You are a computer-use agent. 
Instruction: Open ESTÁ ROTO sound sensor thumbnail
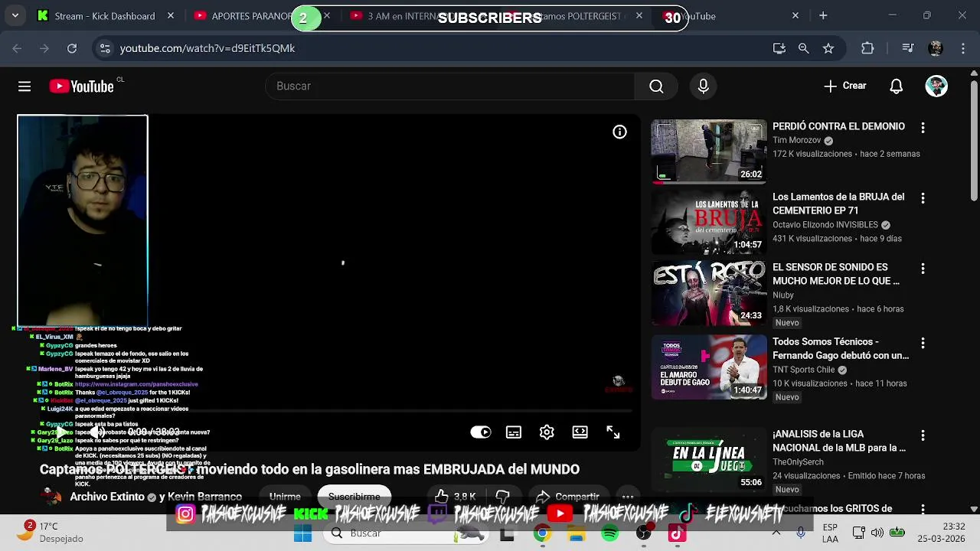click(x=709, y=292)
